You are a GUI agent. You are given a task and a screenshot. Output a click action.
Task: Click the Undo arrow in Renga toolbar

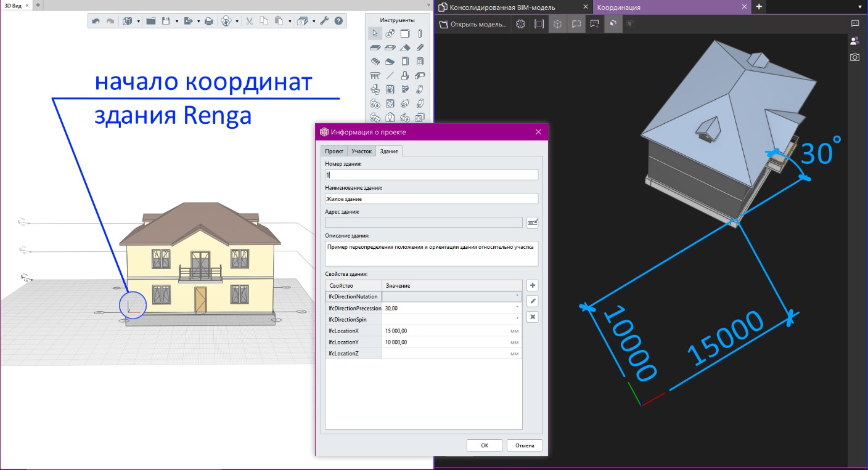pyautogui.click(x=96, y=21)
